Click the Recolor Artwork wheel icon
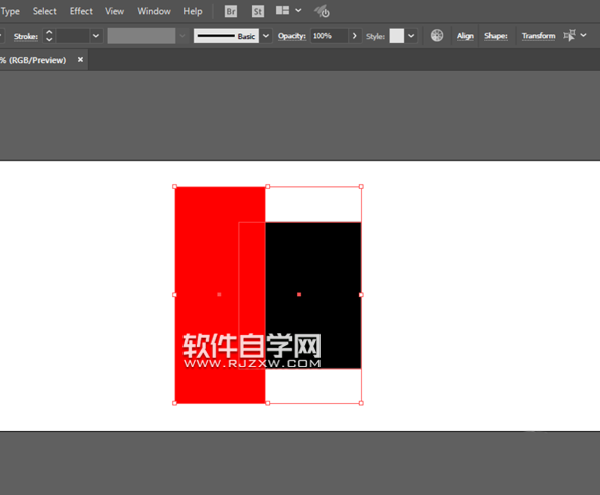 click(x=437, y=36)
